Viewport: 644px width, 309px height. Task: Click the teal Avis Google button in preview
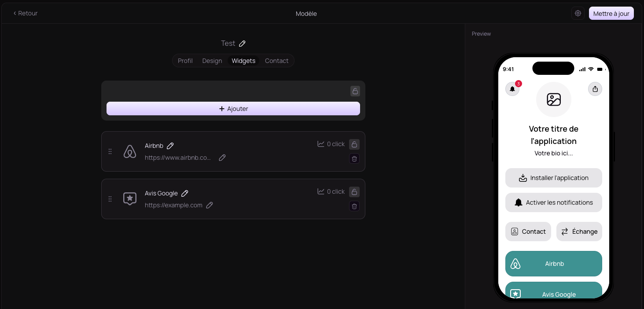[554, 291]
